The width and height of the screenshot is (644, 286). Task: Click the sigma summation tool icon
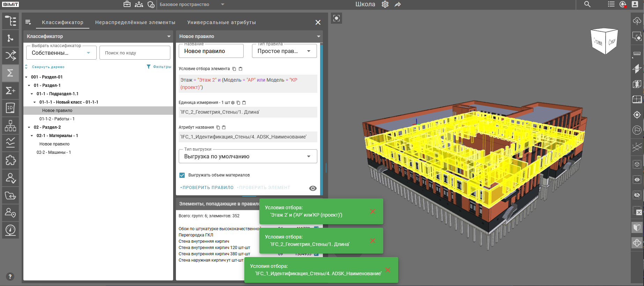(x=10, y=73)
